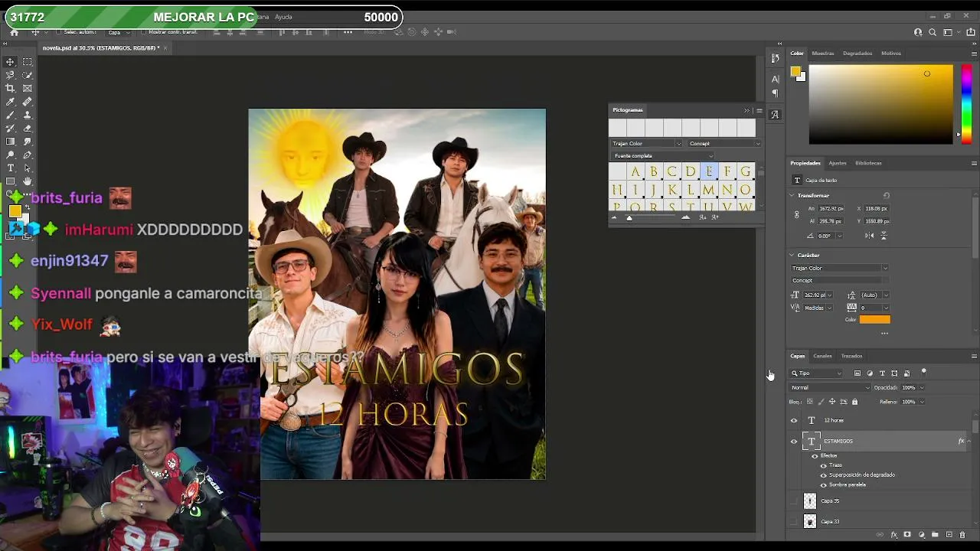
Task: Select the Horizontal Type tool
Action: [x=10, y=168]
